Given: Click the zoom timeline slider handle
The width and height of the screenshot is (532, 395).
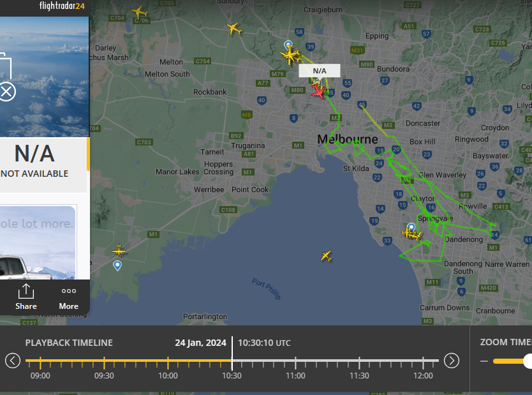Looking at the screenshot, I should point(528,361).
